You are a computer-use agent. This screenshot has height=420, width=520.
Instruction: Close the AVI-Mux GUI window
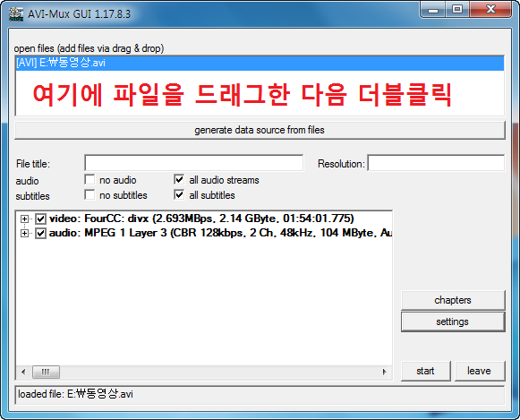click(x=490, y=10)
